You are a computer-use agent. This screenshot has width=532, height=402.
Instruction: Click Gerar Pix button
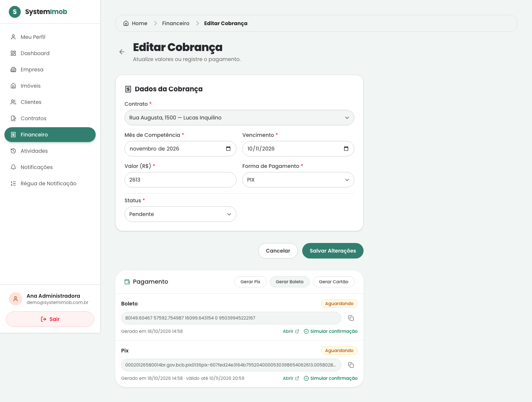250,282
